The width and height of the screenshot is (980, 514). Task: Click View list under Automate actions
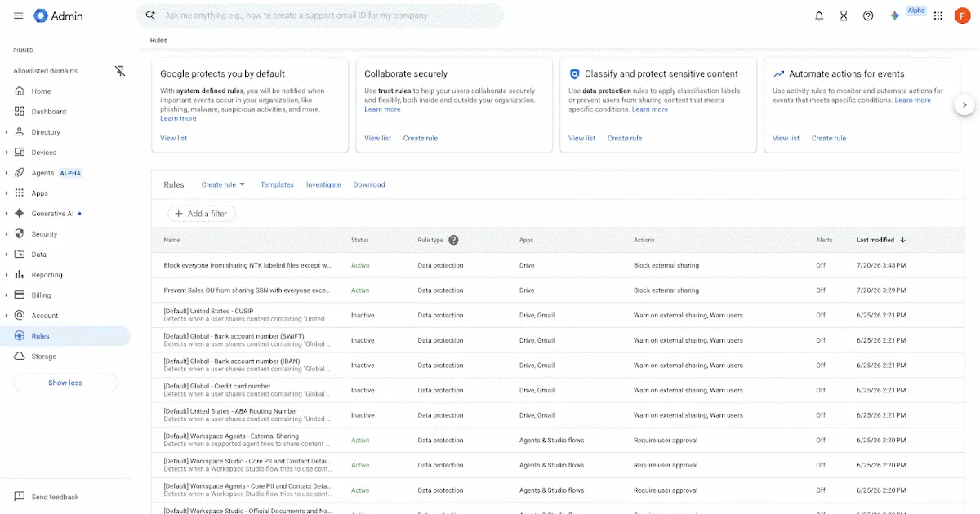pyautogui.click(x=786, y=138)
